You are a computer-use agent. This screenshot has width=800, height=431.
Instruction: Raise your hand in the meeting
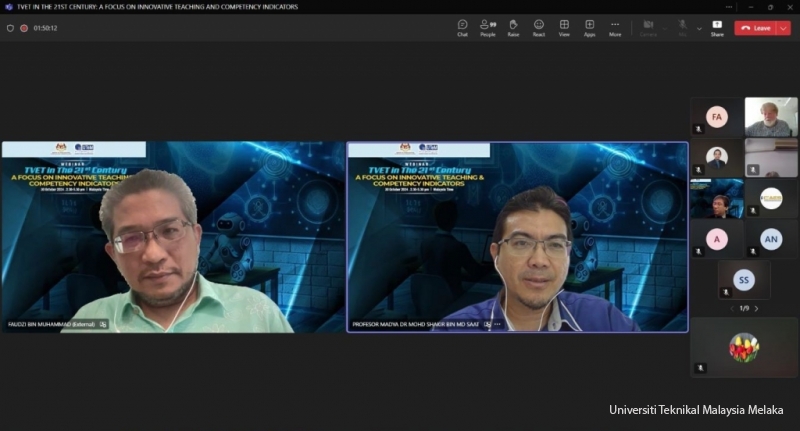(513, 27)
